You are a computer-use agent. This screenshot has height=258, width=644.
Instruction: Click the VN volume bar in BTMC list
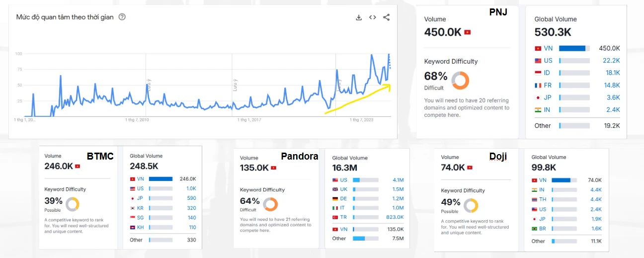coord(161,179)
